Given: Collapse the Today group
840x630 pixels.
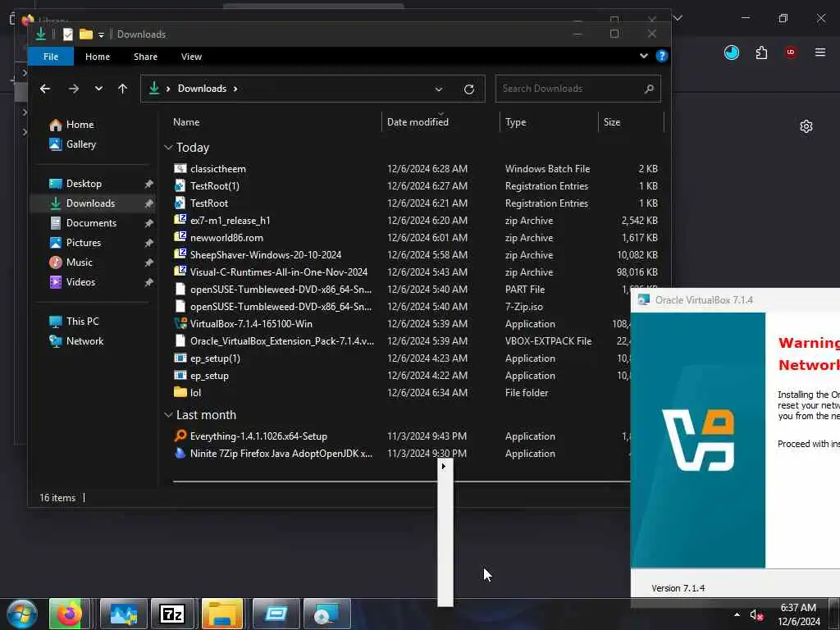Looking at the screenshot, I should tap(168, 148).
